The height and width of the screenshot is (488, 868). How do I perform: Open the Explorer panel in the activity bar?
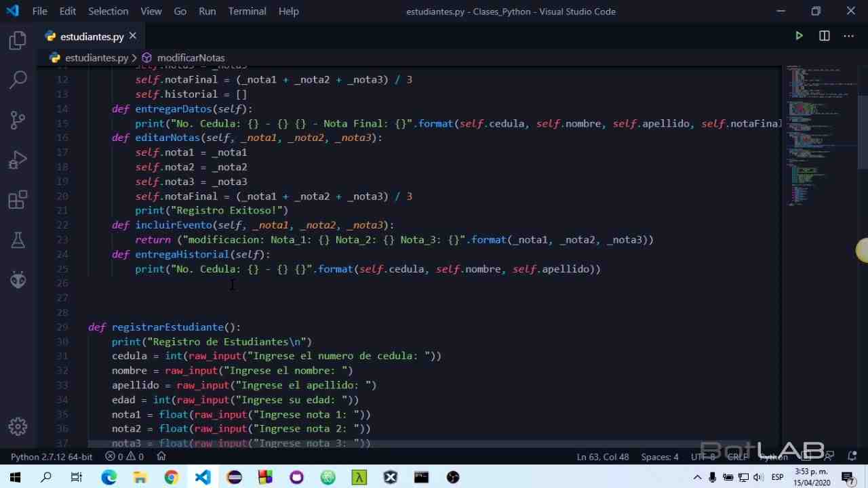[x=18, y=41]
